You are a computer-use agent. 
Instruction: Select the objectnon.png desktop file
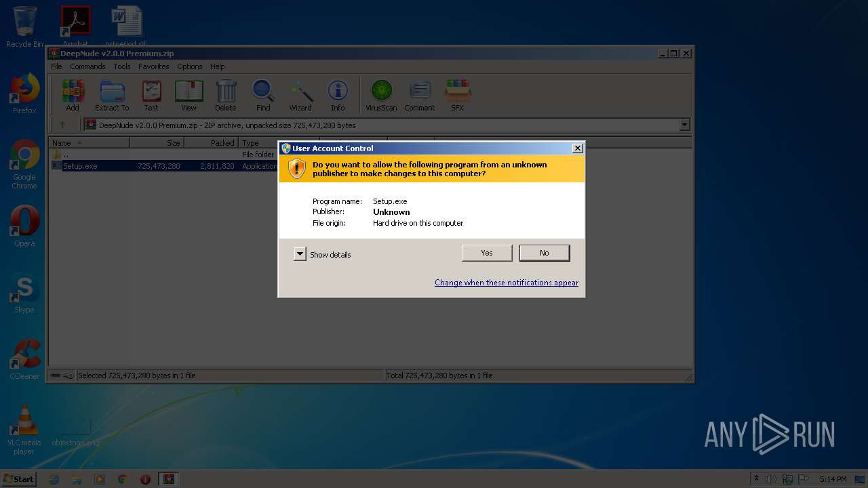[x=75, y=432]
